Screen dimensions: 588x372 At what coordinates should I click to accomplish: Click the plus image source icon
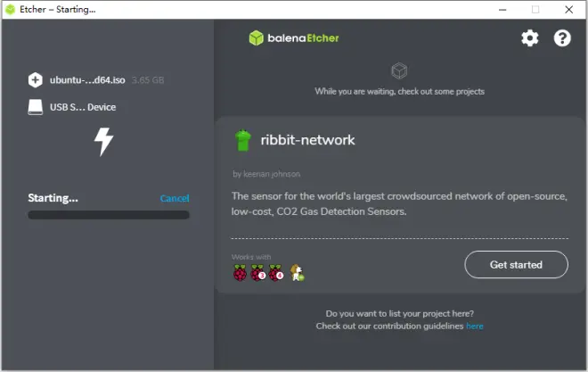coord(36,80)
